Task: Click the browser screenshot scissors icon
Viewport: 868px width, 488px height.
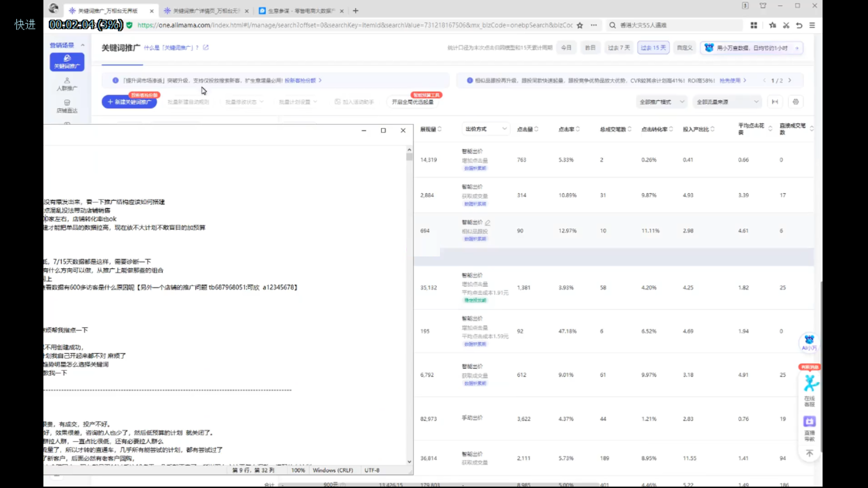Action: click(x=786, y=25)
